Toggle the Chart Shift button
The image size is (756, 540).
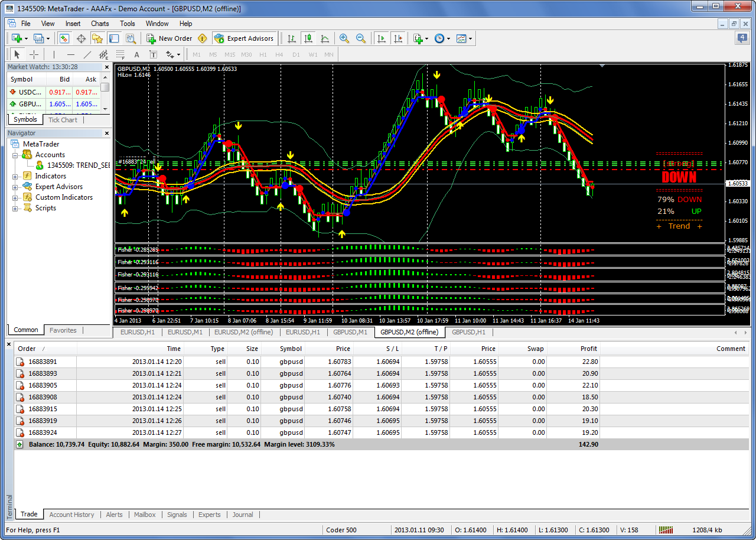[398, 38]
